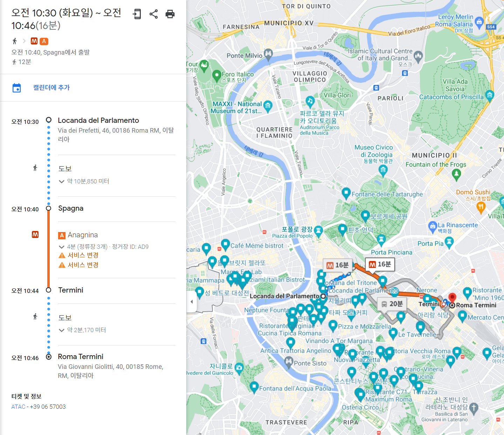Click the Ponte Sisto landmark marker
The height and width of the screenshot is (435, 504).
288,362
